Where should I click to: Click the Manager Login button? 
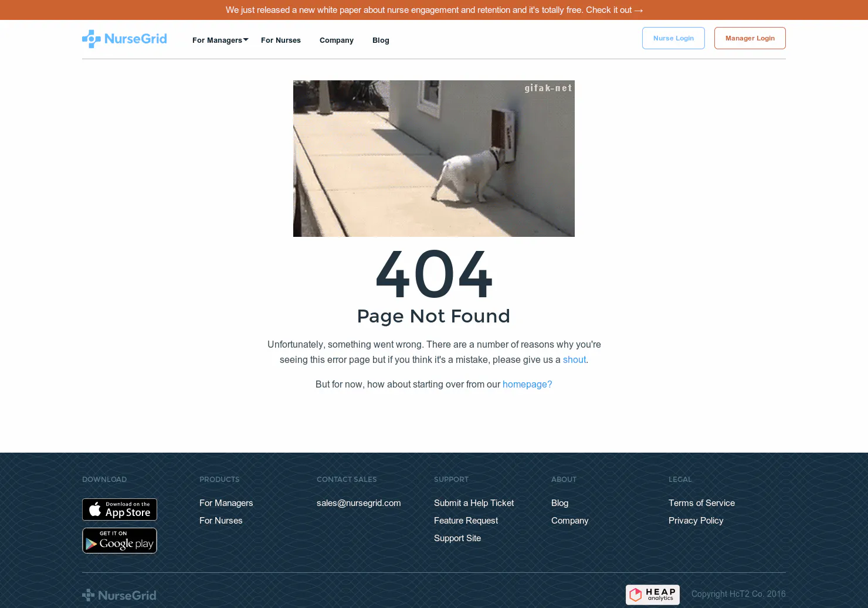(x=750, y=38)
